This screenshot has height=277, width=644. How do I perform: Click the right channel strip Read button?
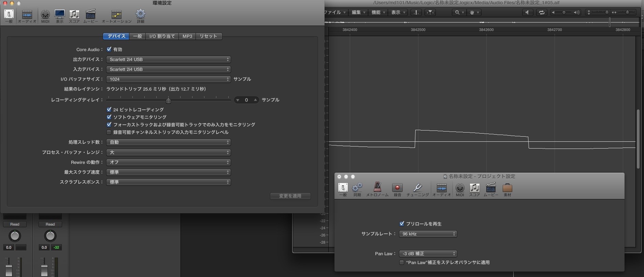click(x=50, y=224)
